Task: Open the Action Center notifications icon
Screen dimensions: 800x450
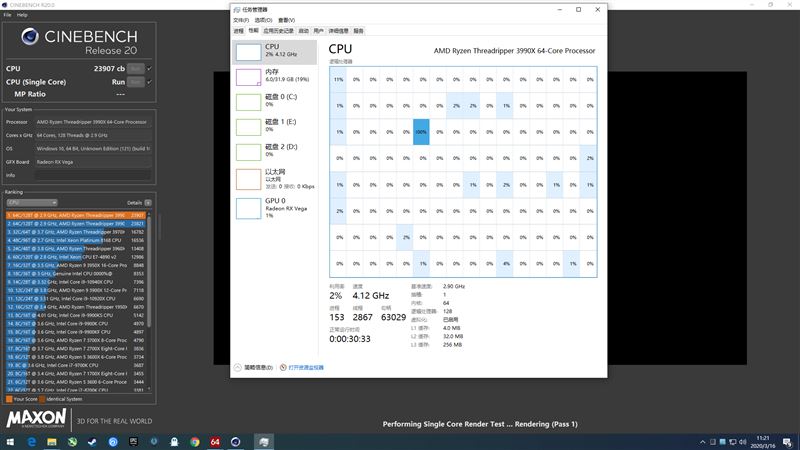Action: (x=787, y=442)
